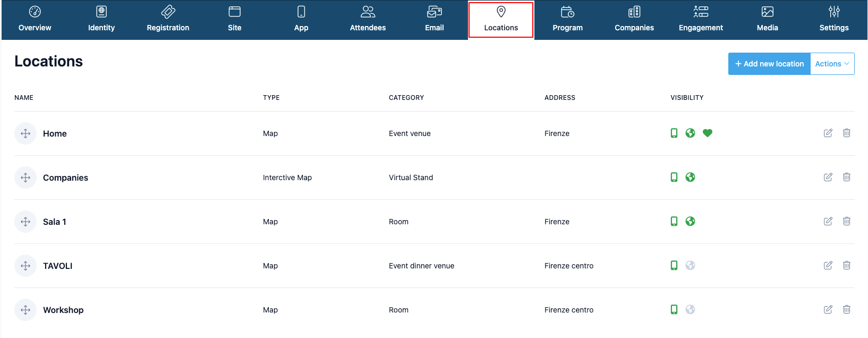Edit the Workshop location
Viewport: 868px width, 338px height.
pos(828,309)
